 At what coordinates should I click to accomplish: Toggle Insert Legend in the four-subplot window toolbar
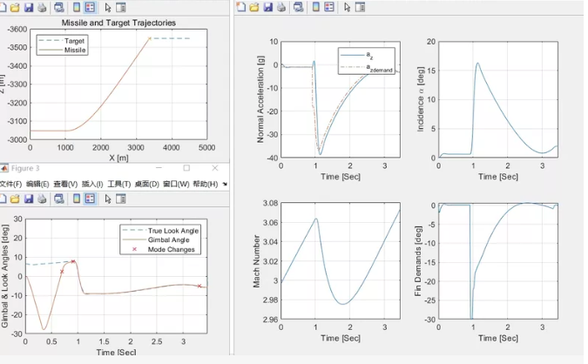[329, 7]
